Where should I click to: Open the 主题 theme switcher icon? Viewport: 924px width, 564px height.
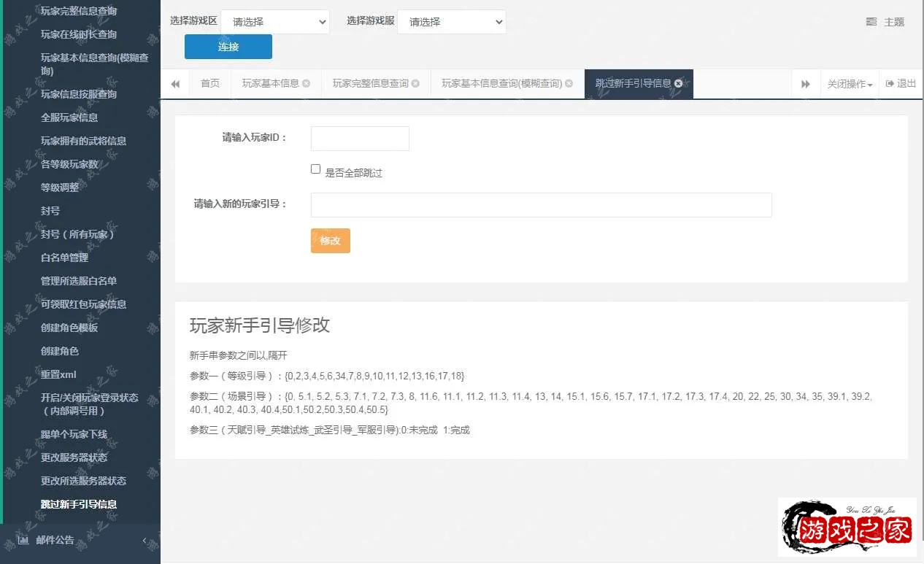pyautogui.click(x=870, y=21)
